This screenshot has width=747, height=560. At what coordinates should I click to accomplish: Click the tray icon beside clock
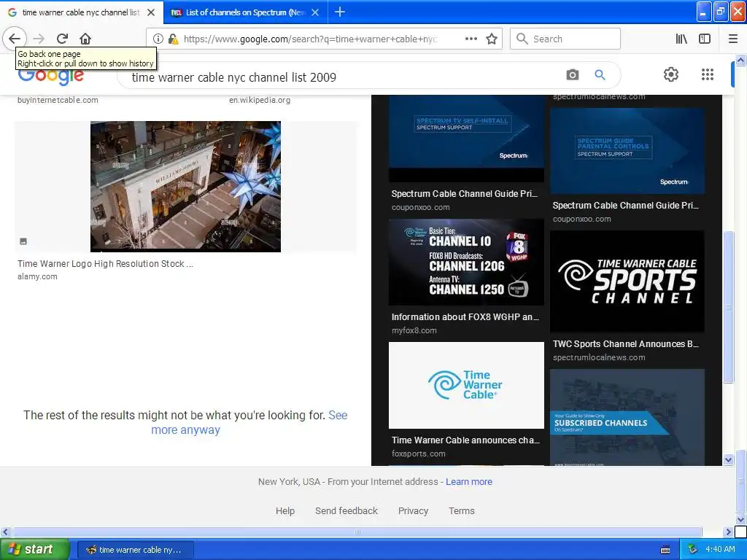693,550
